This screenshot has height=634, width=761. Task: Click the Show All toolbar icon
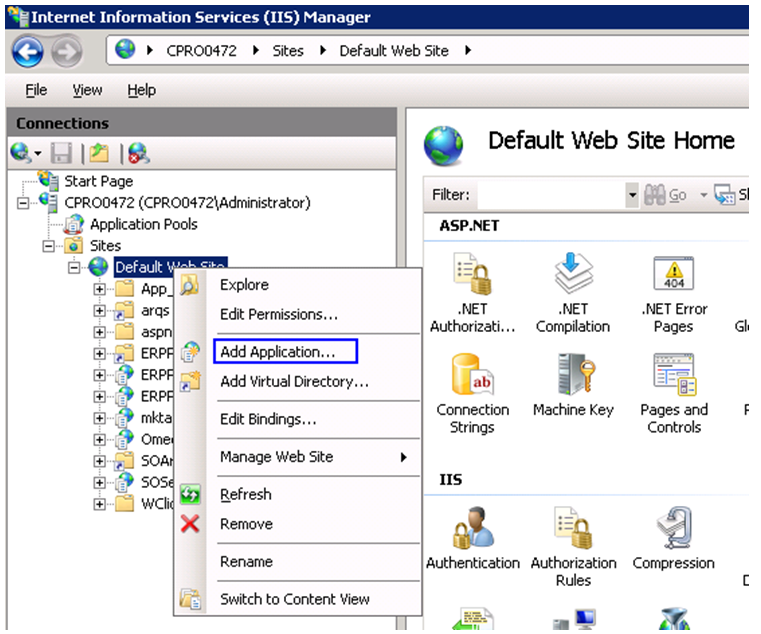pyautogui.click(x=725, y=195)
